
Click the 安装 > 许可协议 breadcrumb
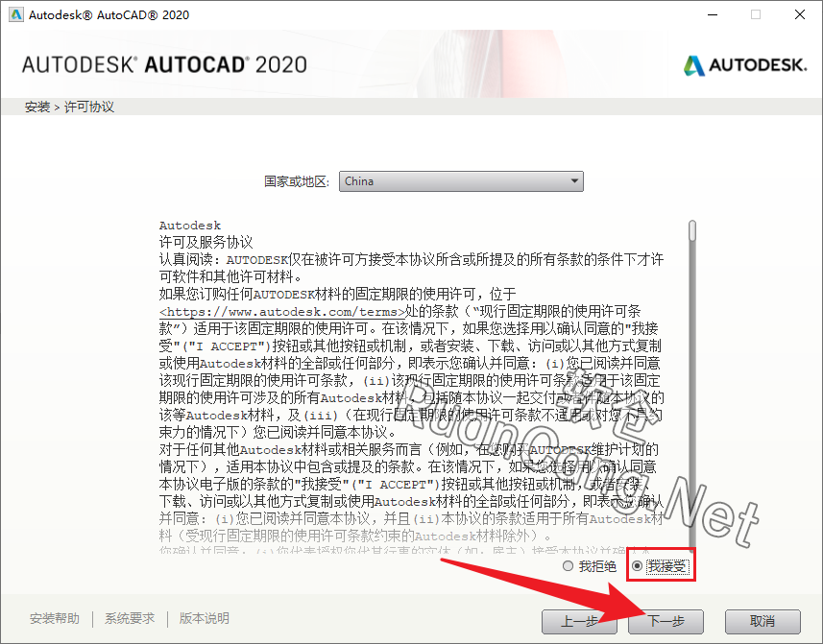click(69, 107)
